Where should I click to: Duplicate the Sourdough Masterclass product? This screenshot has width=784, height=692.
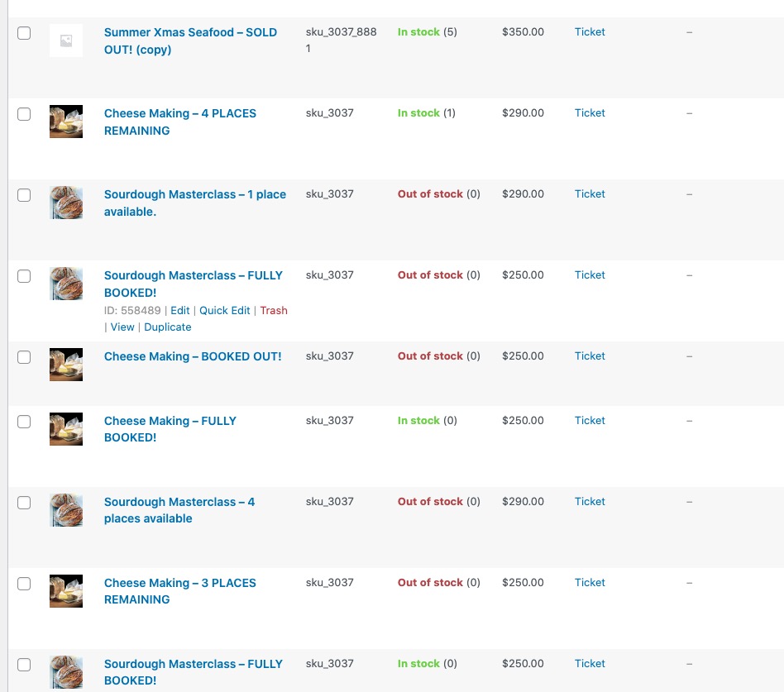pos(168,327)
